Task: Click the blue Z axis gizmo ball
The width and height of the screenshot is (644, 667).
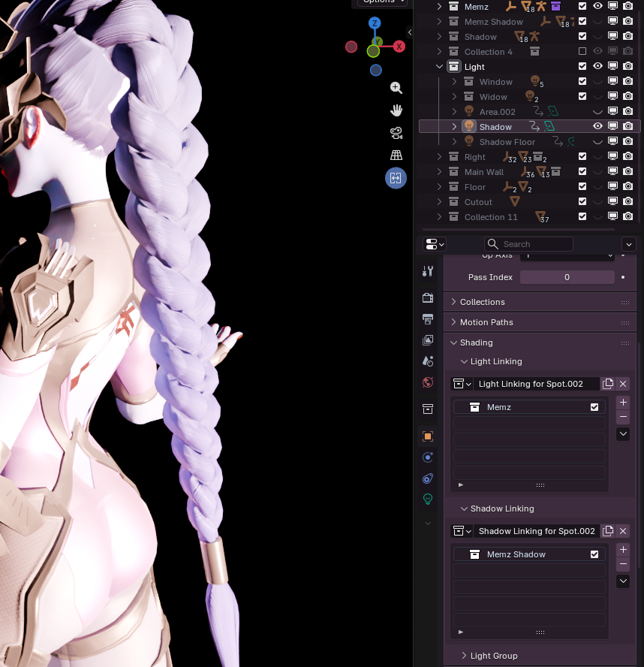Action: click(x=375, y=23)
